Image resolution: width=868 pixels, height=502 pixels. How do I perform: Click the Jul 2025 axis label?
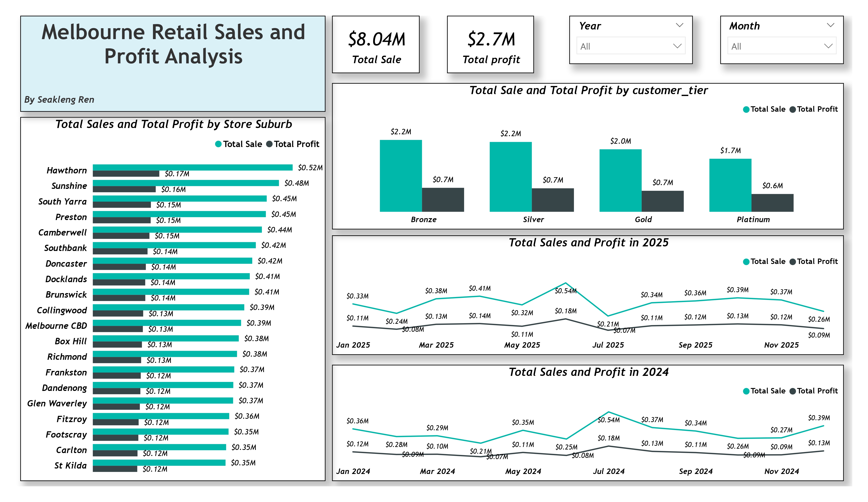click(608, 345)
